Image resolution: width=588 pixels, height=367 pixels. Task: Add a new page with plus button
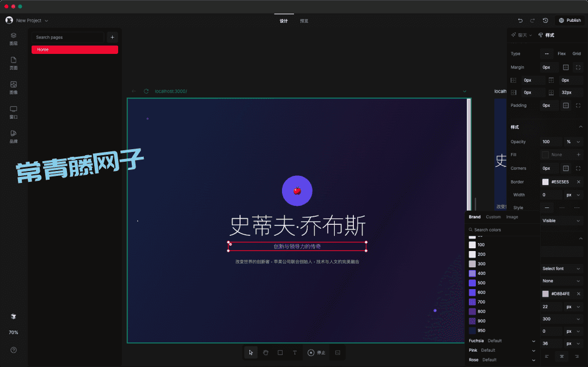[x=112, y=37]
